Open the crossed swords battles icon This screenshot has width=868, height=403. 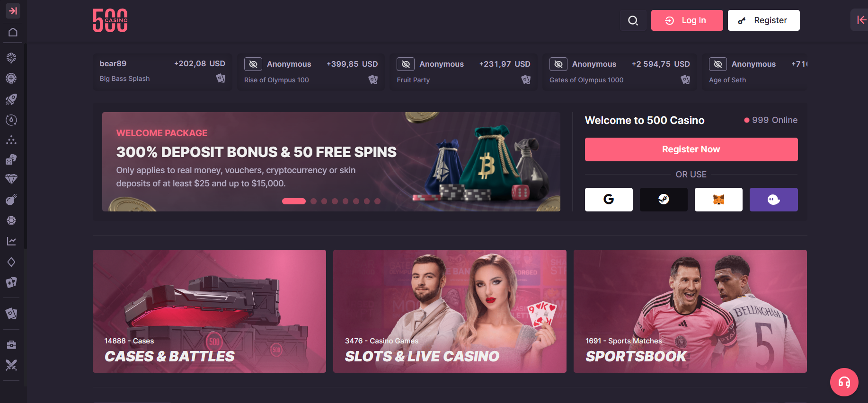11,365
